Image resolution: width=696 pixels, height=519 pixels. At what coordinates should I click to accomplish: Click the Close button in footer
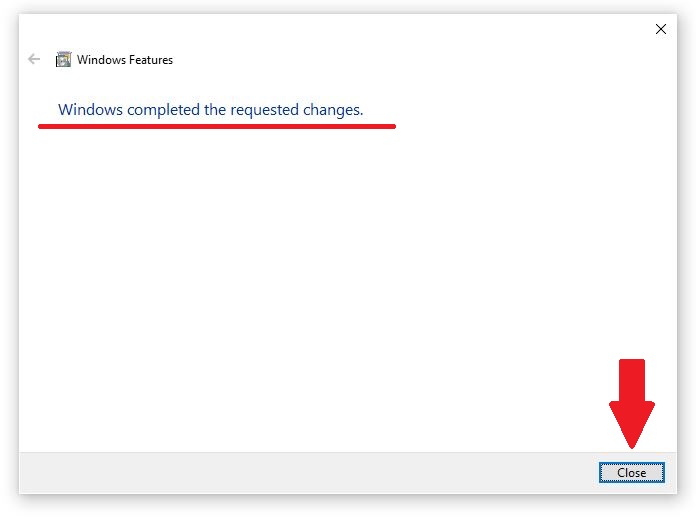point(631,472)
